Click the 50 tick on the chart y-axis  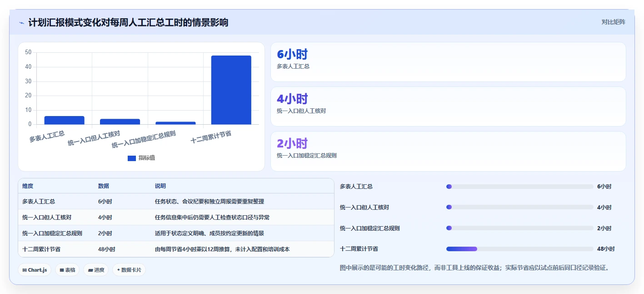(28, 52)
